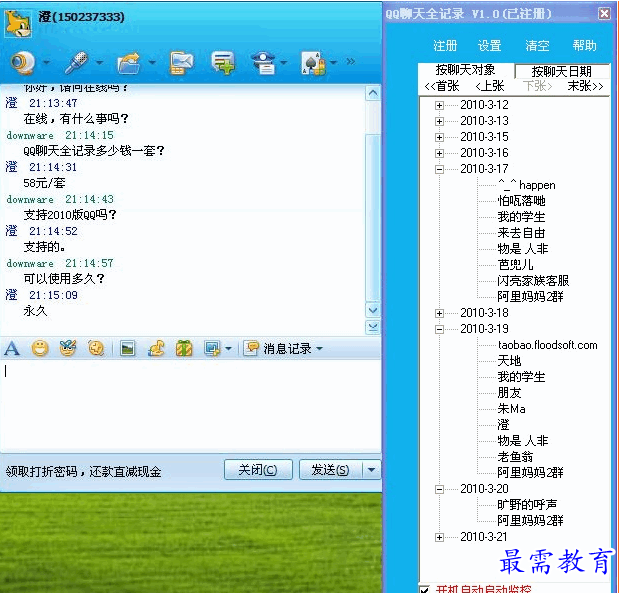
Task: Go to last page 末张>>
Action: pos(585,86)
